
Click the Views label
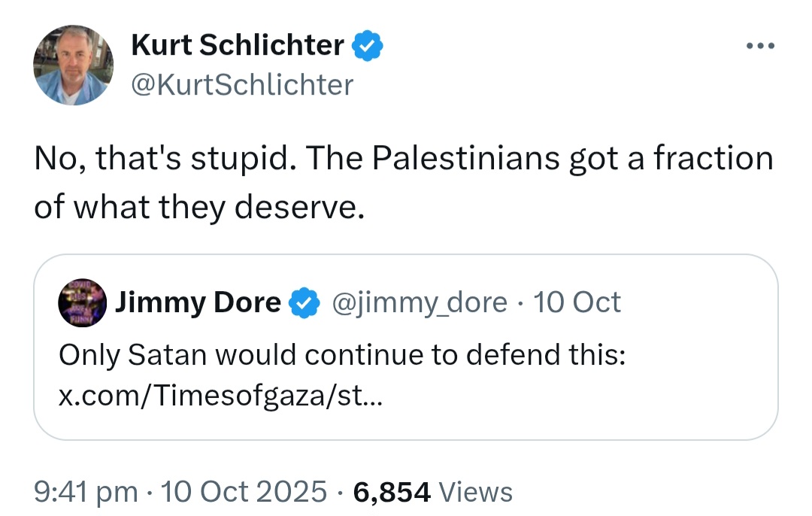click(475, 492)
